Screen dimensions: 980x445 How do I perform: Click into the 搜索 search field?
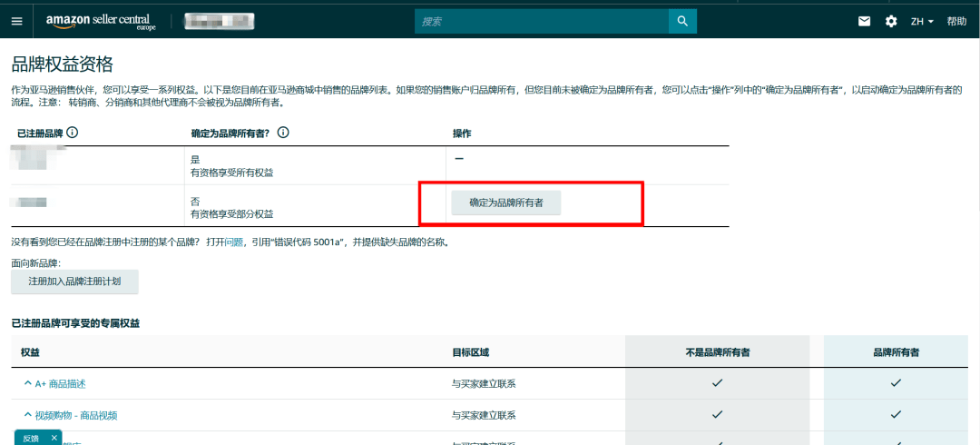point(541,21)
